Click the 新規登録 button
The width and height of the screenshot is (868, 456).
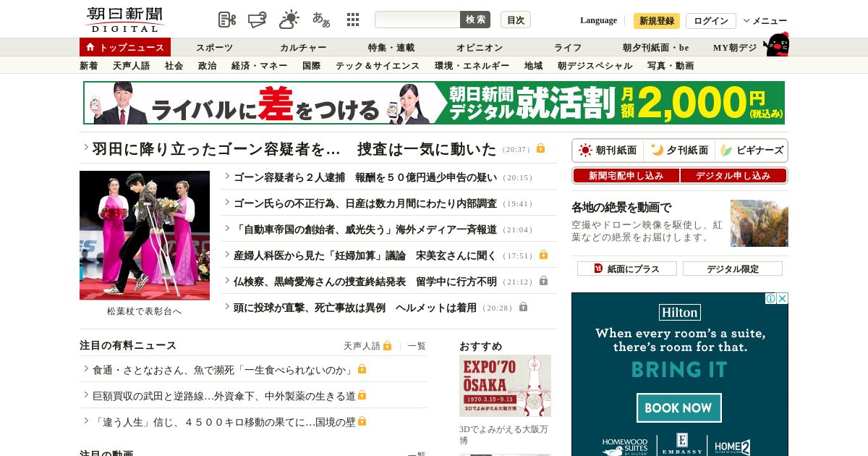[657, 21]
